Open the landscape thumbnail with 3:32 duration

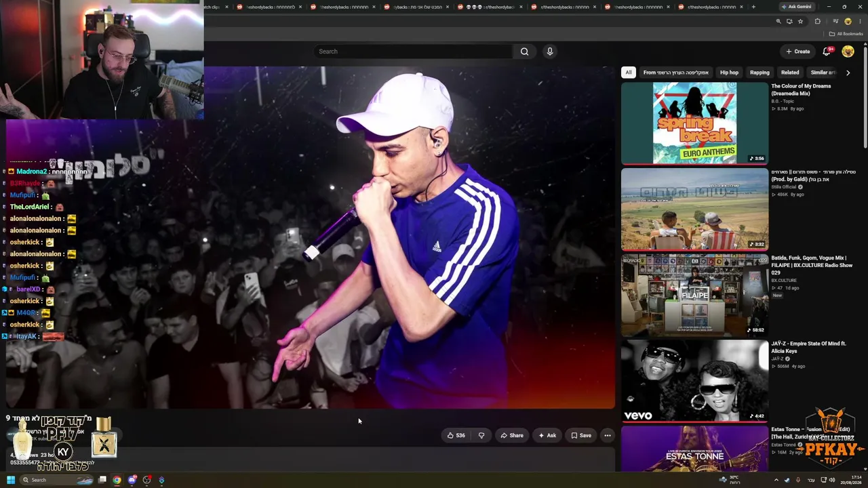pos(694,209)
